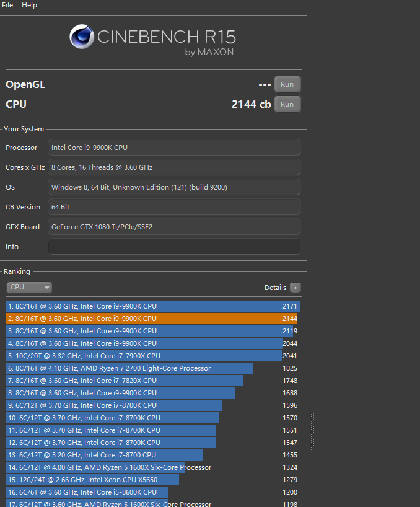Click the Details label in Ranking

tap(275, 288)
